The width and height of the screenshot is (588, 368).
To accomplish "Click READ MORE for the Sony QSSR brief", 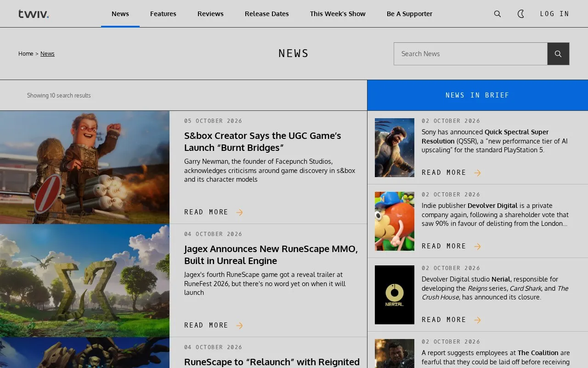I will pyautogui.click(x=444, y=172).
